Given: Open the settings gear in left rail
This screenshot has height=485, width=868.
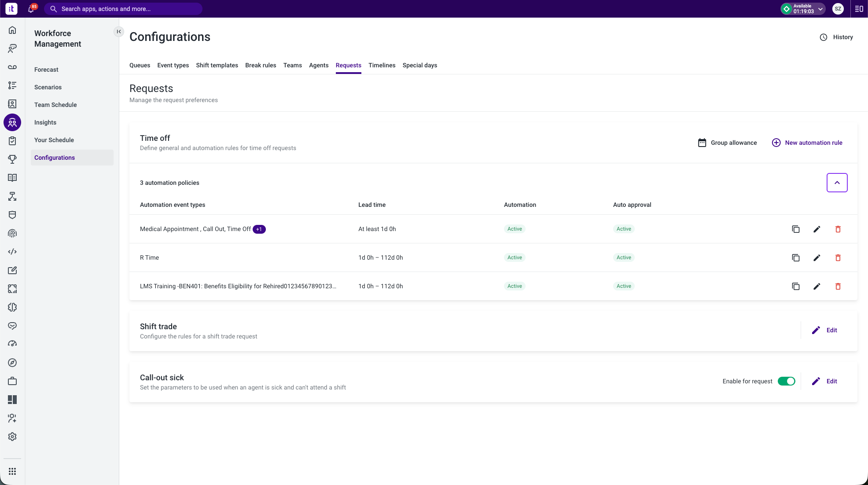Looking at the screenshot, I should 12,437.
